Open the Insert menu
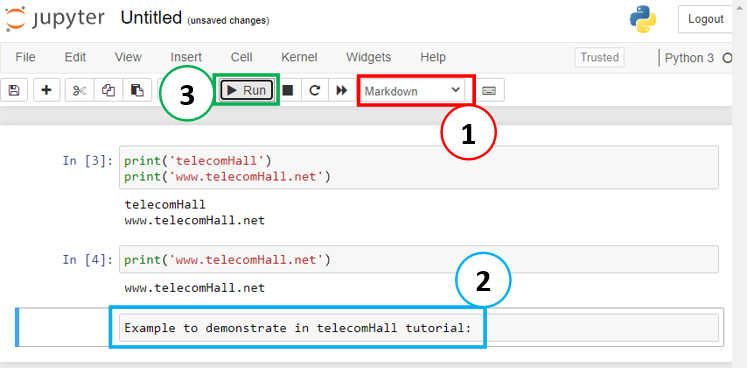This screenshot has width=747, height=368. coord(186,57)
